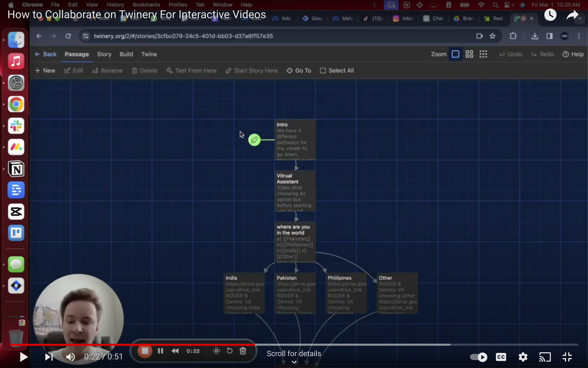Open Chrome downloads icon

coord(535,36)
